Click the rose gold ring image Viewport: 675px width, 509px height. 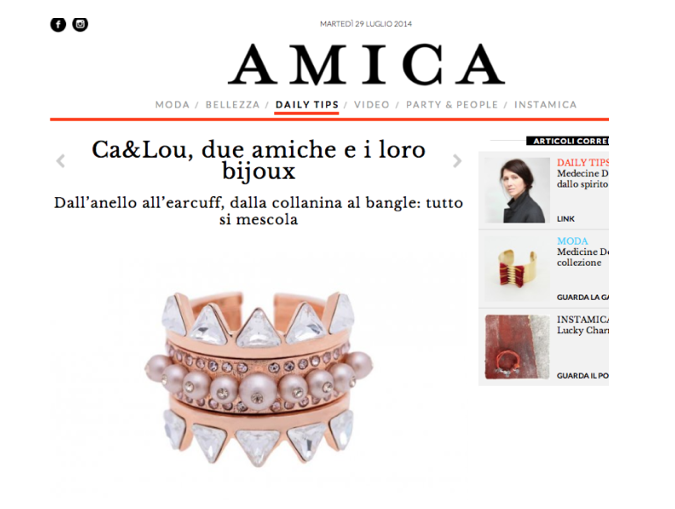click(x=259, y=379)
